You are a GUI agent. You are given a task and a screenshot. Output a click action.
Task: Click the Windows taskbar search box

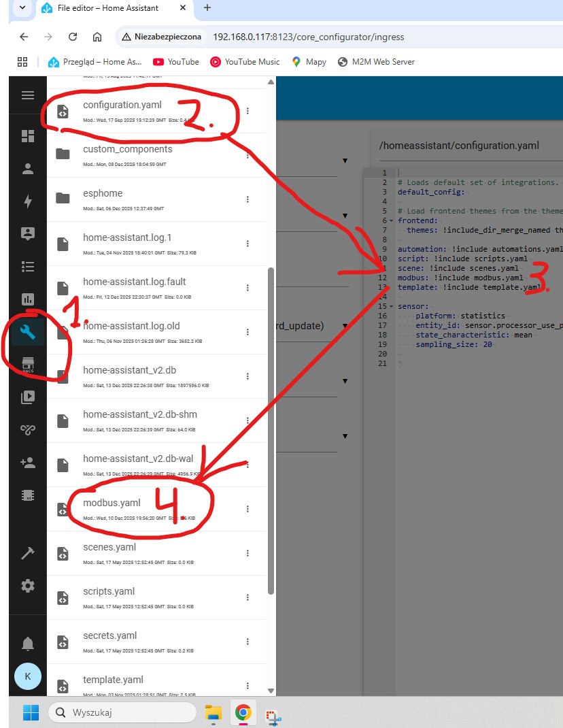point(122,712)
